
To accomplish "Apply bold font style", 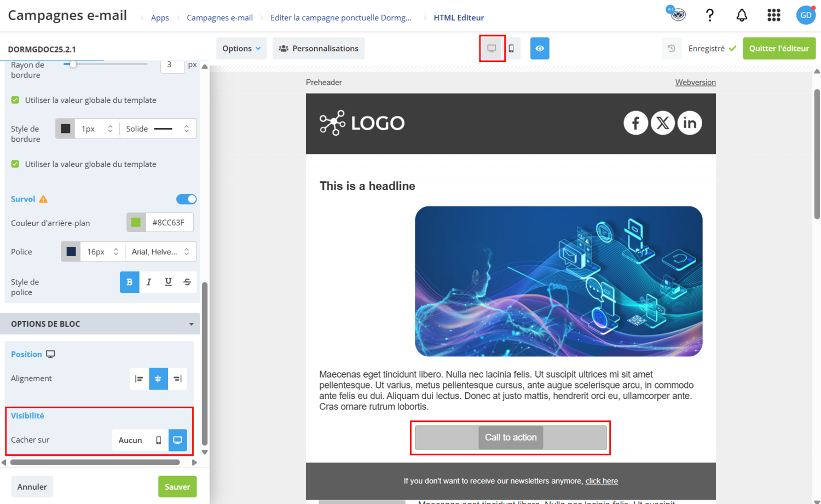I will [130, 282].
